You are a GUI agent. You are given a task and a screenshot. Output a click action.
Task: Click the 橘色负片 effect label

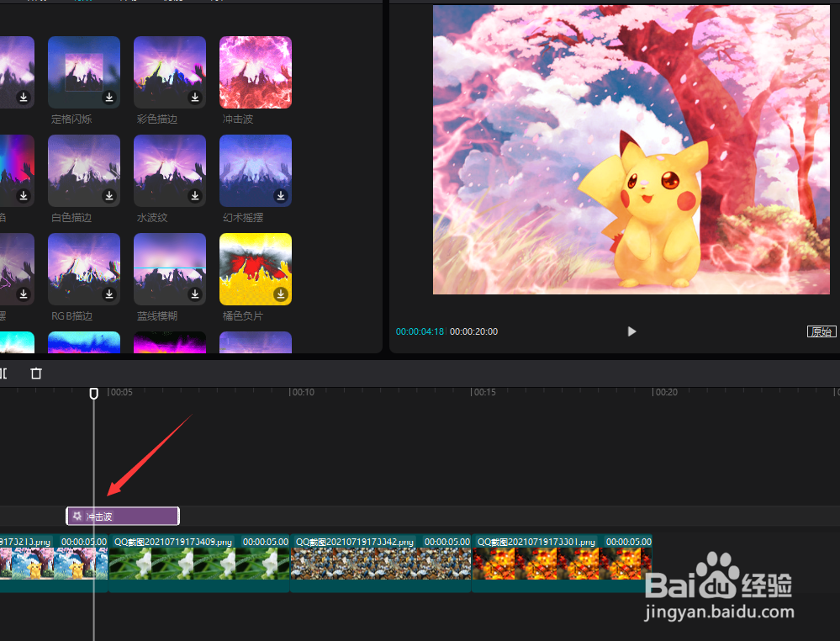coord(243,316)
